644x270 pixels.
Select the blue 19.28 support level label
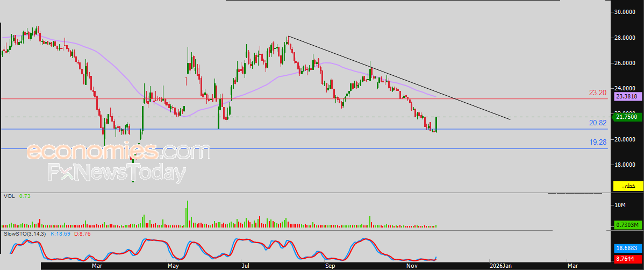point(598,142)
